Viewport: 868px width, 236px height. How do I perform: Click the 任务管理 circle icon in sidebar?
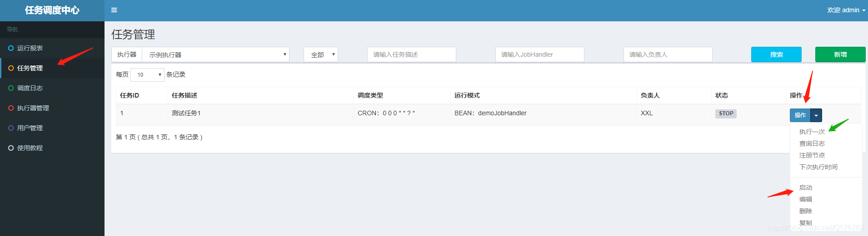point(11,68)
